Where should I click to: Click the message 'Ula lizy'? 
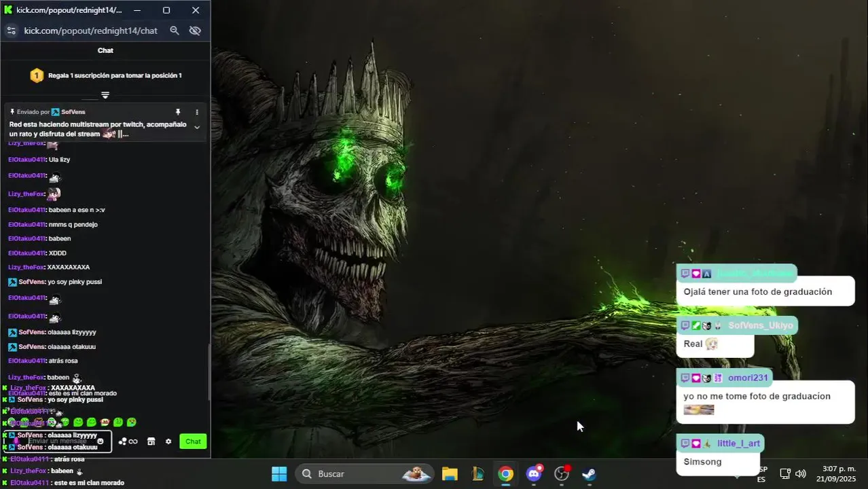(x=59, y=160)
